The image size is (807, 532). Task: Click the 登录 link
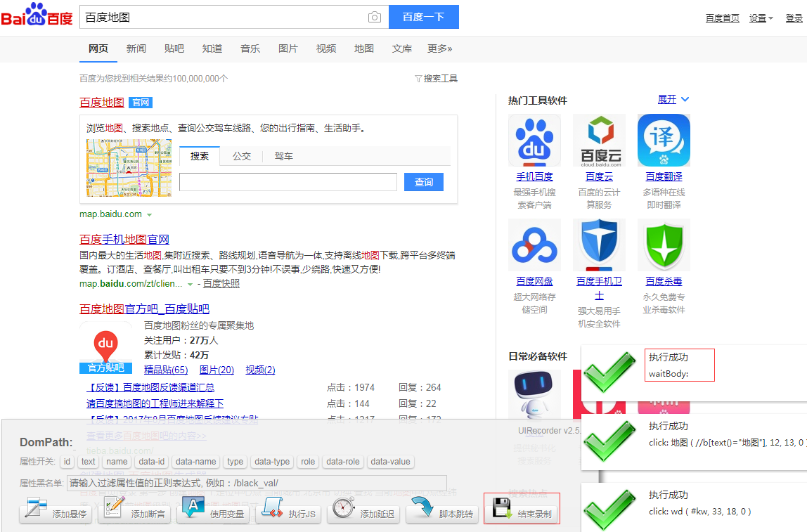tap(794, 18)
